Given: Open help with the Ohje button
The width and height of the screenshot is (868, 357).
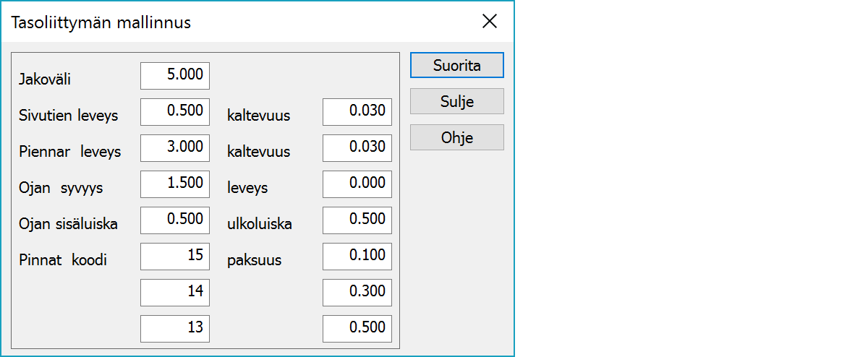Looking at the screenshot, I should [456, 137].
